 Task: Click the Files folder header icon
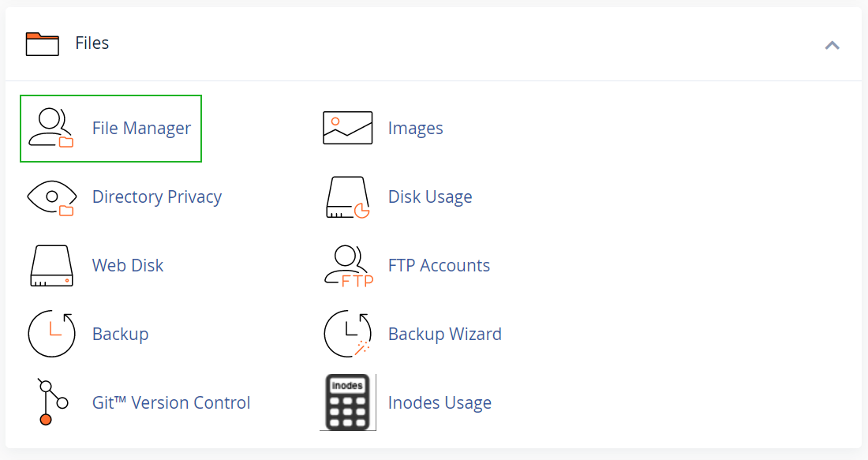[x=42, y=43]
